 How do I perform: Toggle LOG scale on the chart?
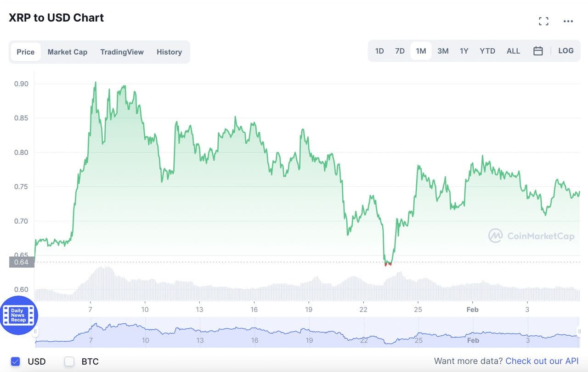coord(566,51)
